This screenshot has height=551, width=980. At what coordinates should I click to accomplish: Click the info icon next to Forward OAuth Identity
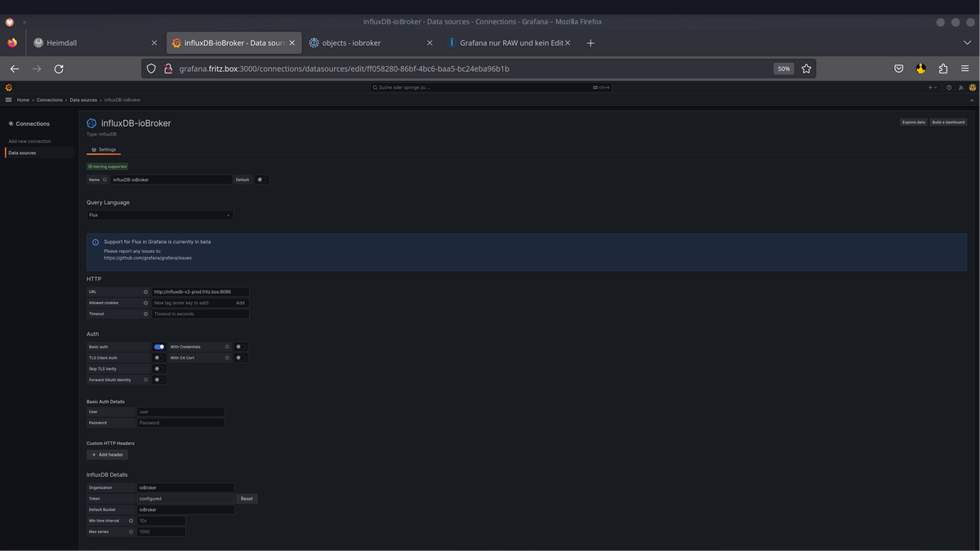(145, 380)
